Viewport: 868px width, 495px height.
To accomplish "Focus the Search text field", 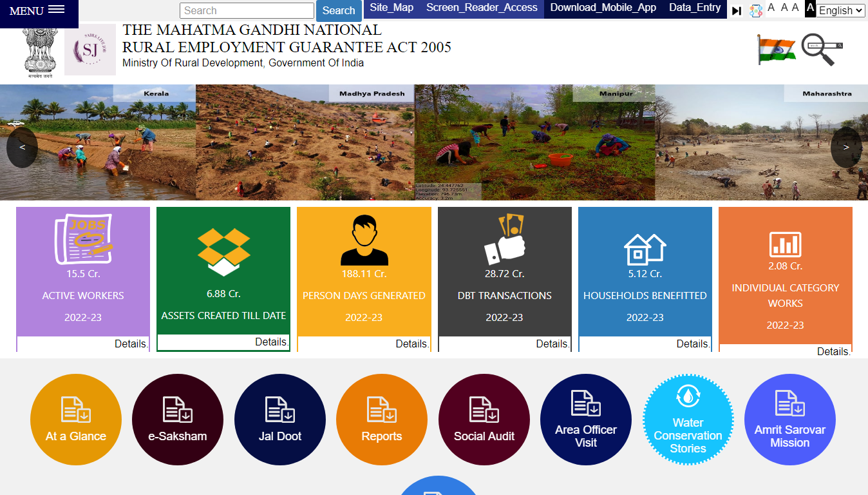I will click(x=247, y=10).
